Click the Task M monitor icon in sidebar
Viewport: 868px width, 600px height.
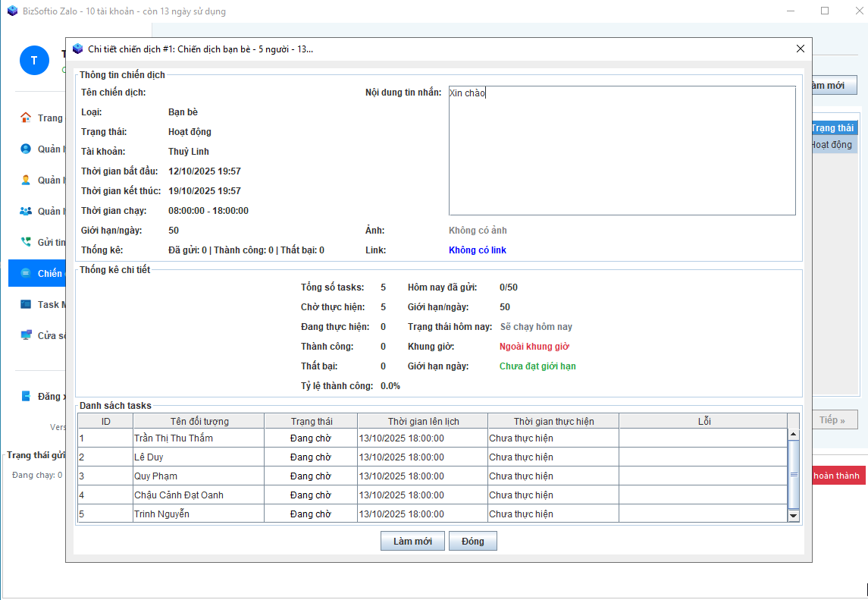point(26,304)
